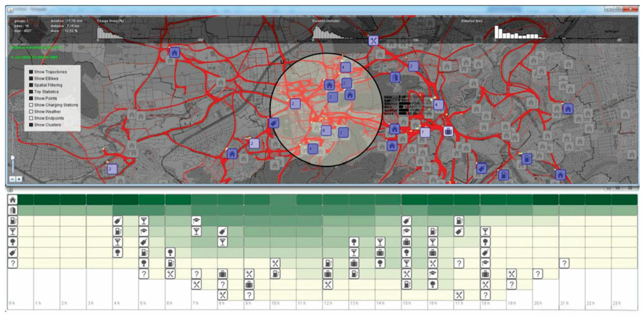Click the map zoom slider handle

[x=13, y=158]
